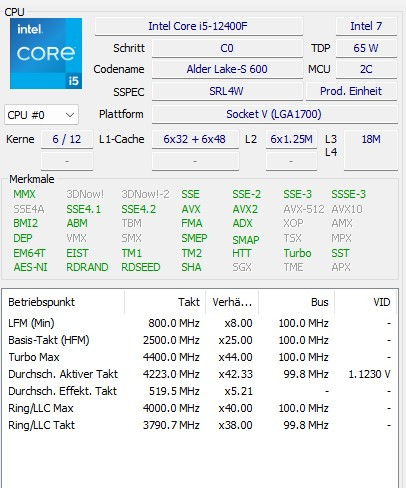This screenshot has width=406, height=488.
Task: Click the 6 / 12 Kerne value
Action: point(67,139)
